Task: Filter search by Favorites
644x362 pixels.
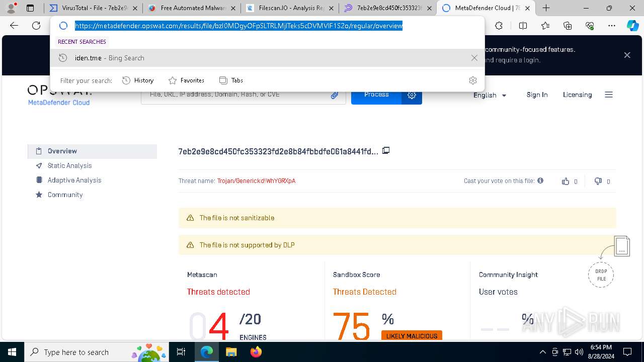Action: click(186, 80)
